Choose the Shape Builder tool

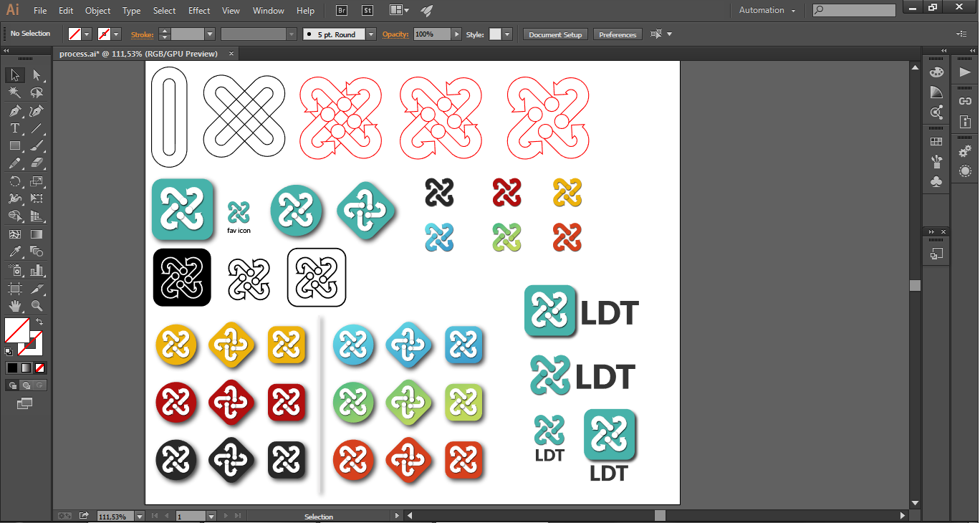click(15, 216)
